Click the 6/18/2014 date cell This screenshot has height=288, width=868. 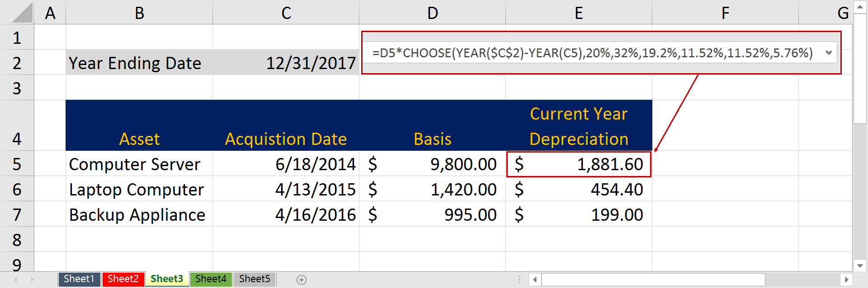click(x=286, y=164)
